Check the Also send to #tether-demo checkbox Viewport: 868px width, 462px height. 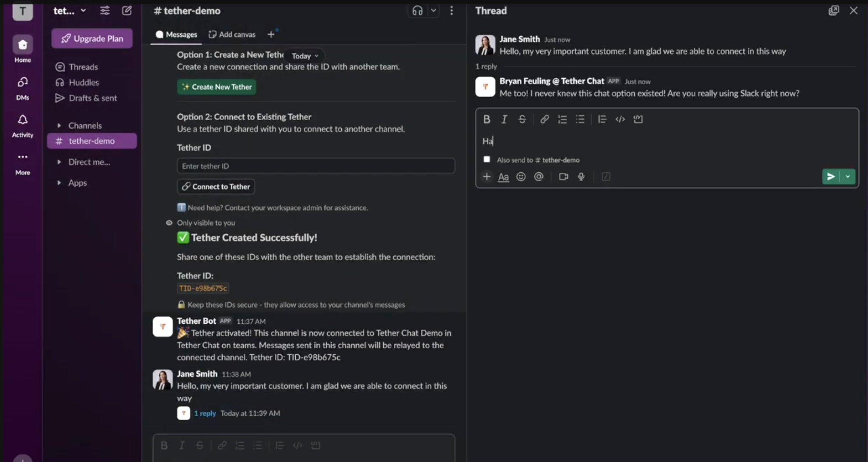(x=486, y=159)
